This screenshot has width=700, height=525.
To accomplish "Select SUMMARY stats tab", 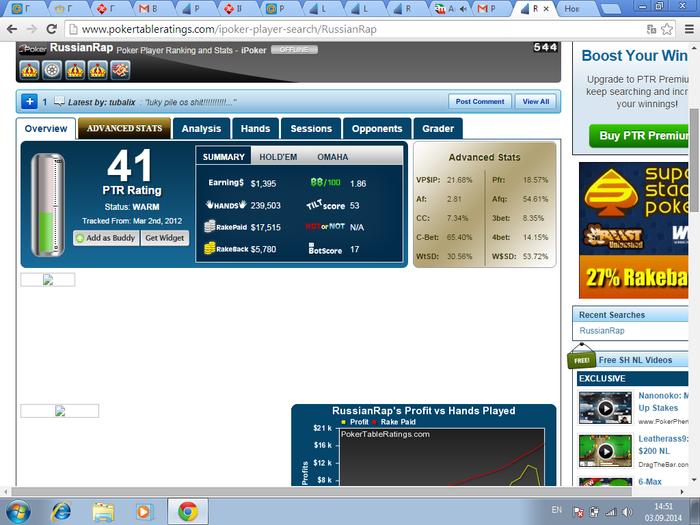I will click(x=224, y=157).
